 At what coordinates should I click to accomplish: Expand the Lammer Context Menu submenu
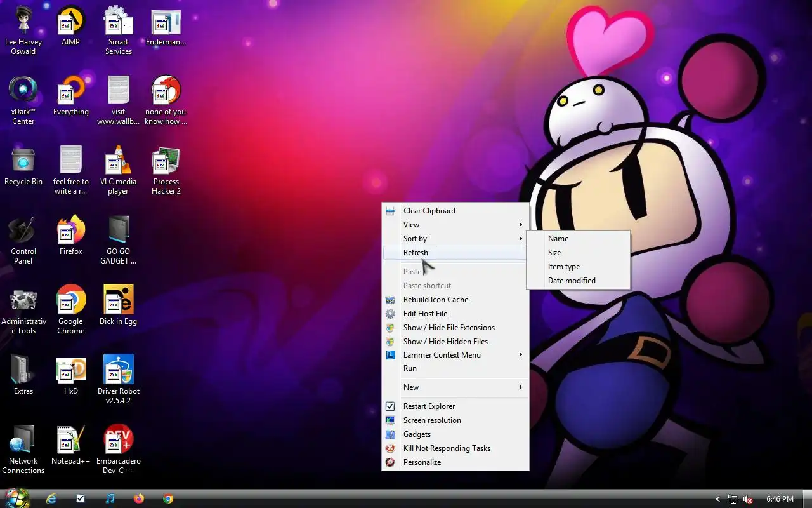(455, 355)
